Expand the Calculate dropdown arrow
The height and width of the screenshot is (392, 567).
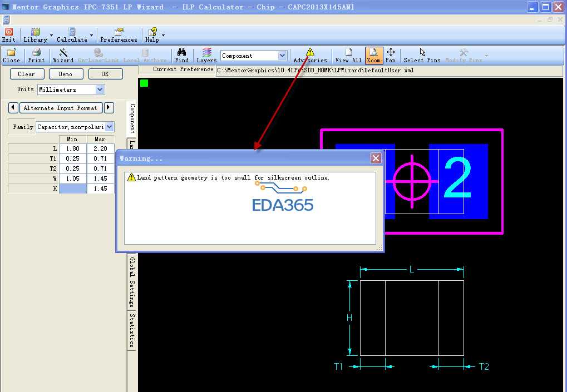(91, 35)
